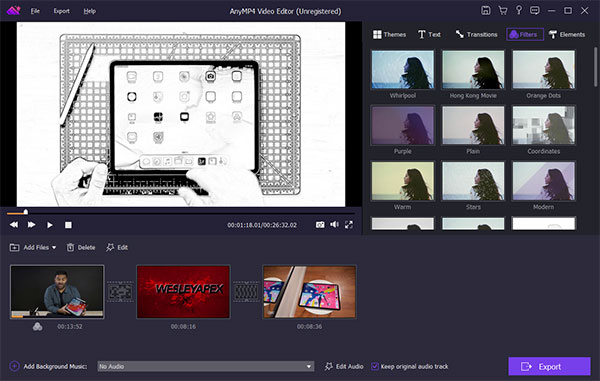The width and height of the screenshot is (600, 381).
Task: Click the filter applied icon under first clip
Action: coord(38,327)
